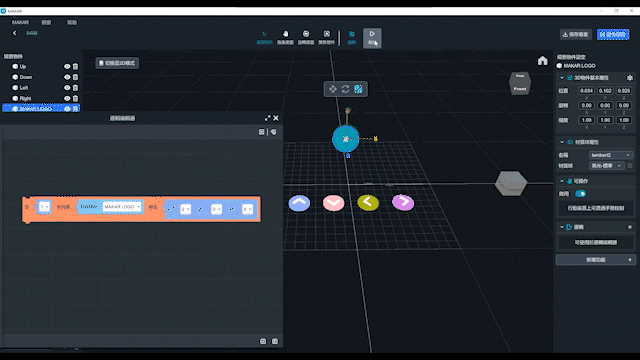This screenshot has height=360, width=640.
Task: Open the Z value dropdown in blue block
Action: click(x=247, y=209)
